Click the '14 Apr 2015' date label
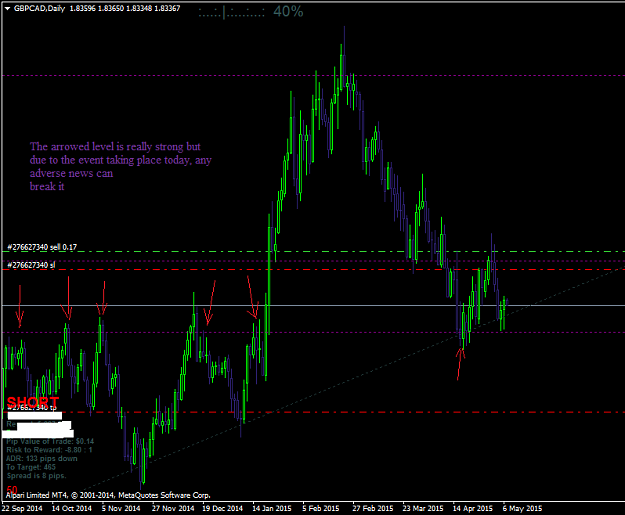 (473, 508)
